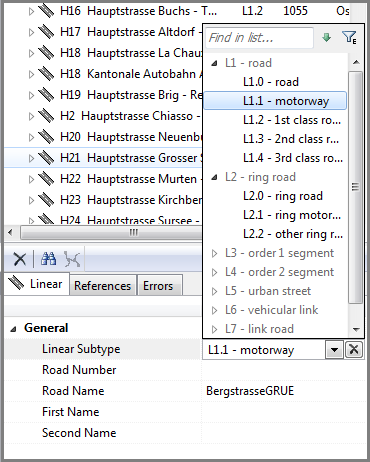Click the green down arrow find-next icon
This screenshot has height=462, width=370.
(x=326, y=37)
